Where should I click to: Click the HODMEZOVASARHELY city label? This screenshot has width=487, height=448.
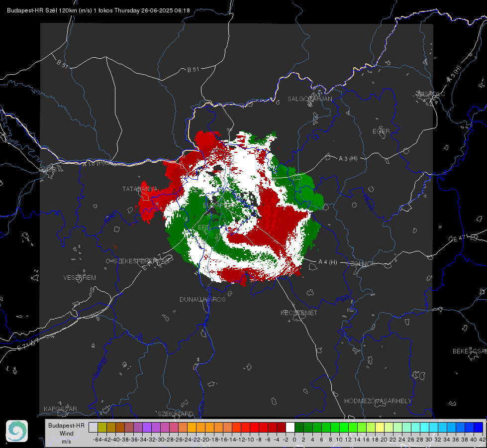[x=378, y=401]
